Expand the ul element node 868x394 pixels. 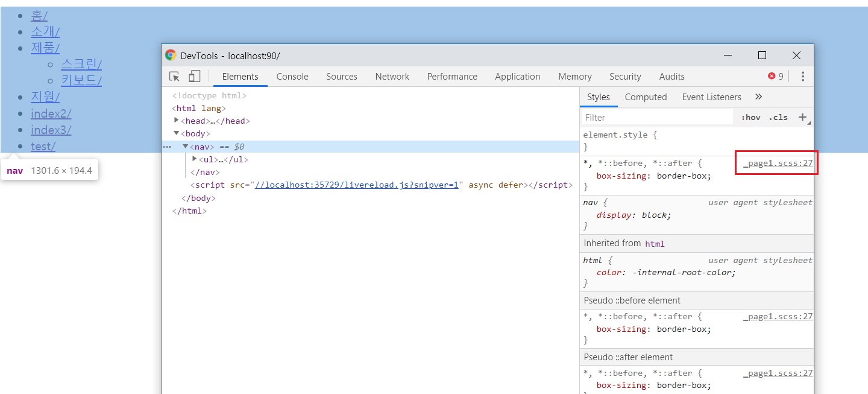195,159
